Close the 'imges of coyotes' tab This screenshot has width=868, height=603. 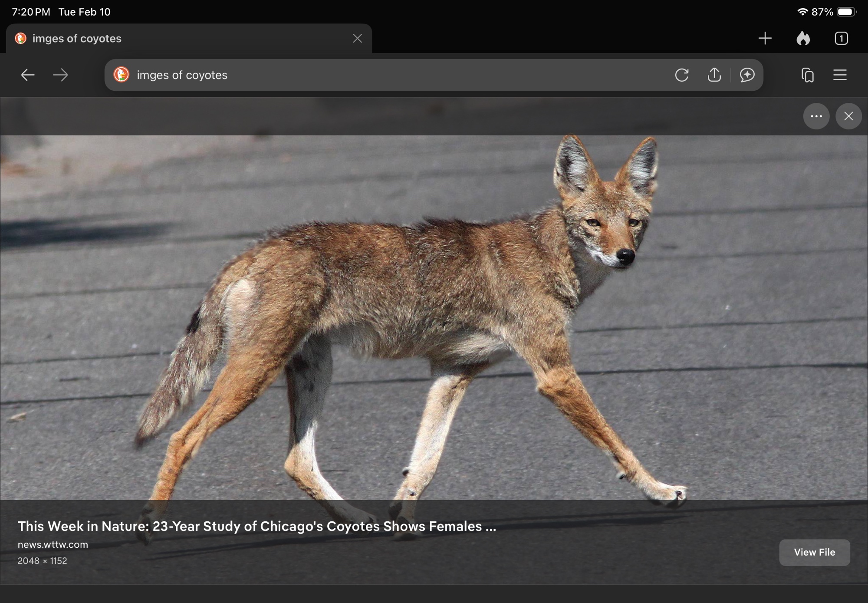[x=357, y=39]
